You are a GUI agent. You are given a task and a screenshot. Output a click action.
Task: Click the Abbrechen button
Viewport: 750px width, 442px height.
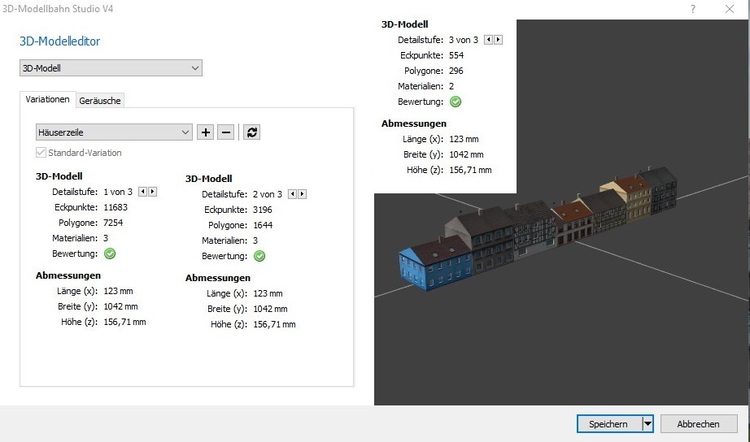[x=698, y=424]
